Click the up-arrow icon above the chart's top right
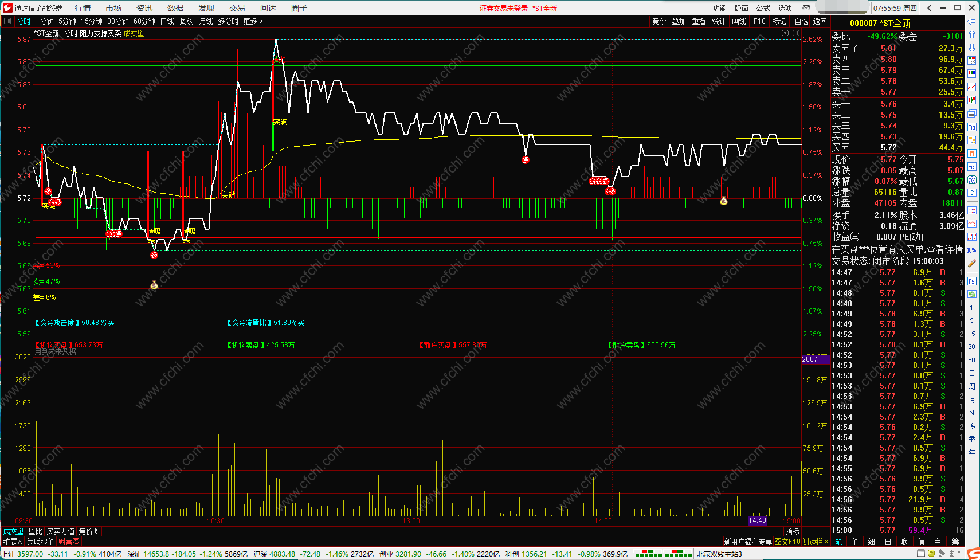The width and height of the screenshot is (980, 560). 785,33
